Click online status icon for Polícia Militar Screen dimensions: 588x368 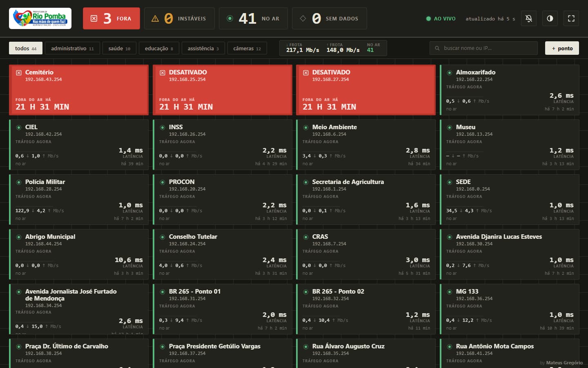[19, 182]
